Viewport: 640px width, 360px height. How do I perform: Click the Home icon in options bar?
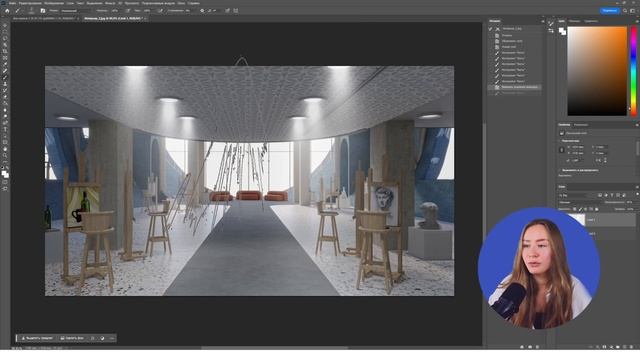(x=7, y=11)
